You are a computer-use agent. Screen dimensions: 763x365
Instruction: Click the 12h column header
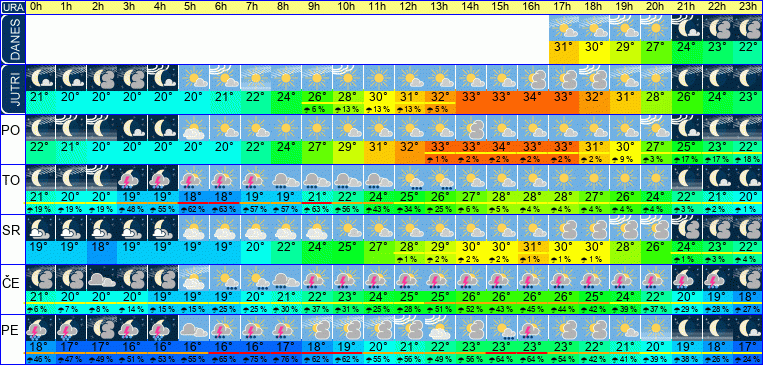point(409,7)
